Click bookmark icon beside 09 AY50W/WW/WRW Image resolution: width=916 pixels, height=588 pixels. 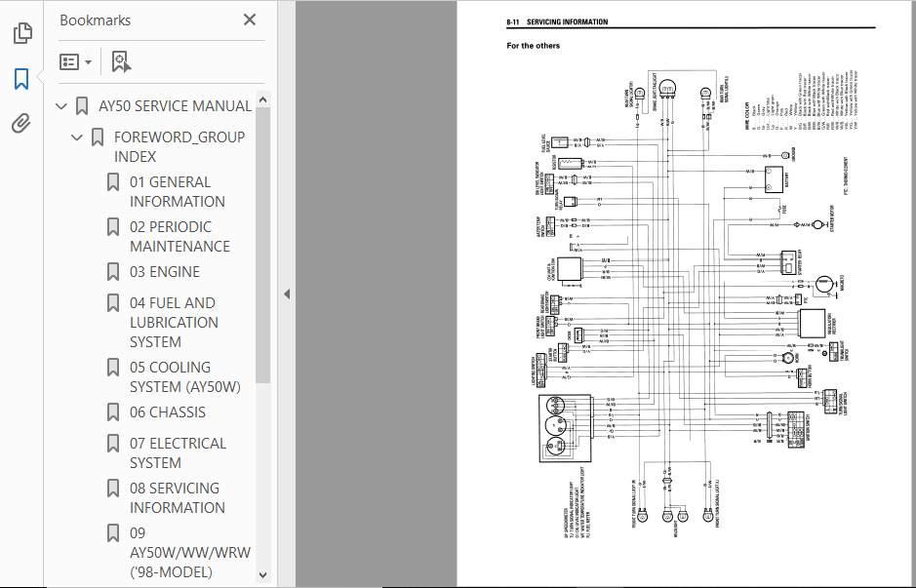[113, 533]
